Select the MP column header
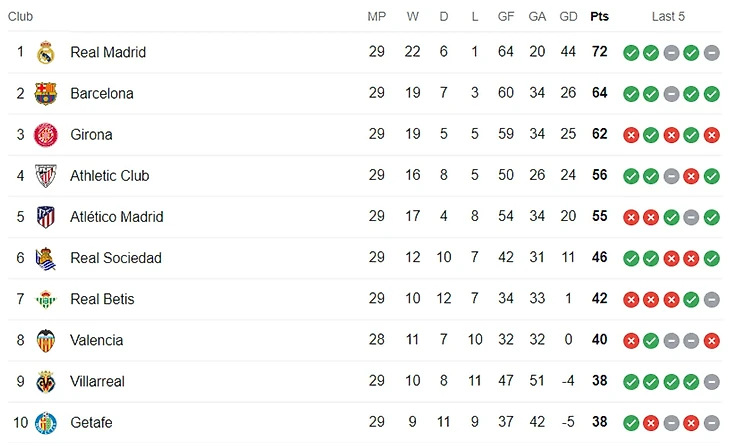 [x=377, y=17]
